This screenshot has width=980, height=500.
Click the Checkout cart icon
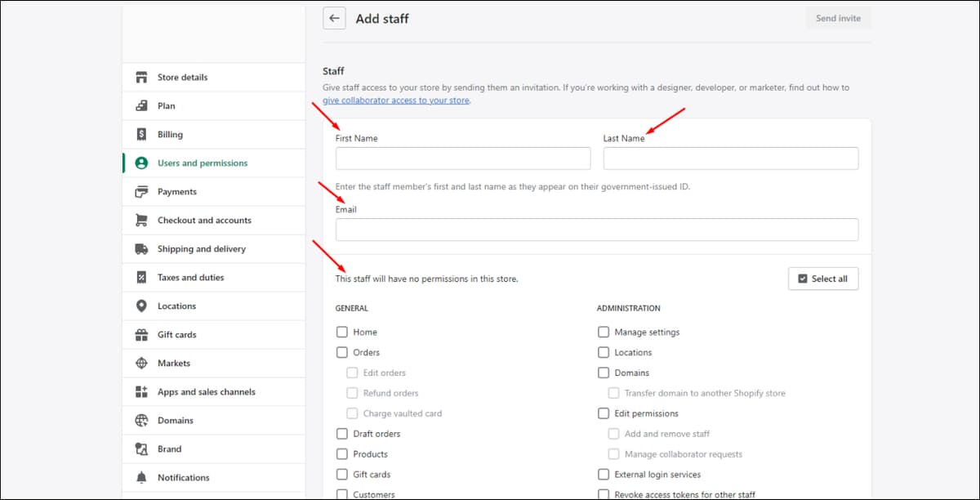[x=141, y=221]
